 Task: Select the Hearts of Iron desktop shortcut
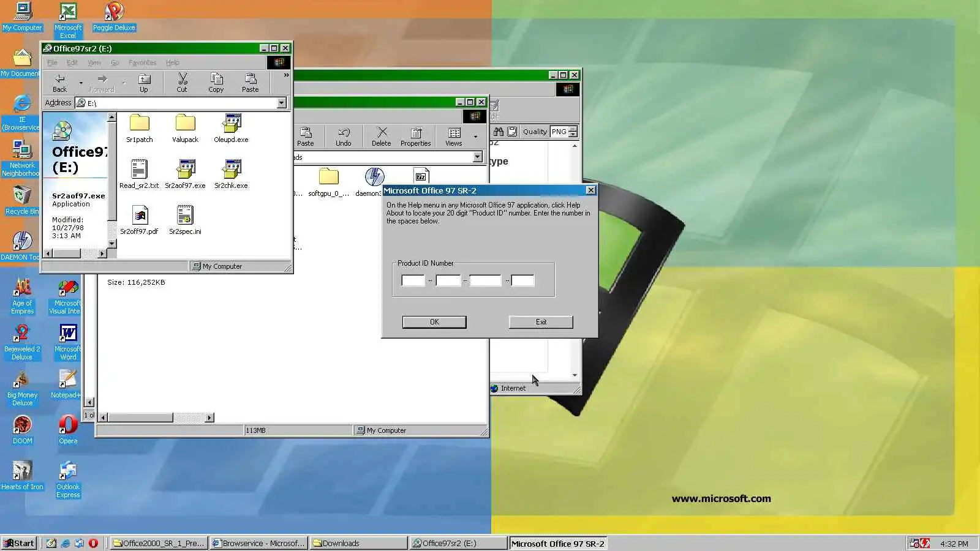pyautogui.click(x=22, y=476)
